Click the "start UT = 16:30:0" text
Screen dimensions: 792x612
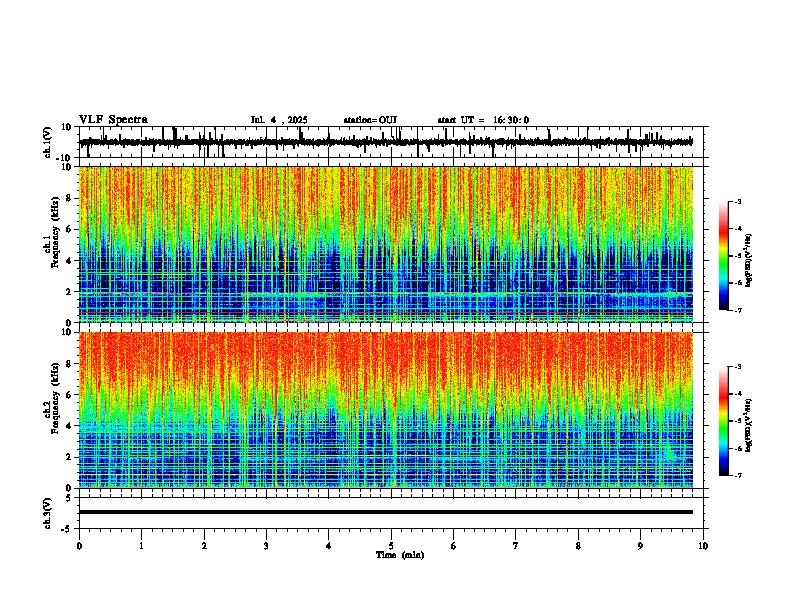pyautogui.click(x=483, y=120)
